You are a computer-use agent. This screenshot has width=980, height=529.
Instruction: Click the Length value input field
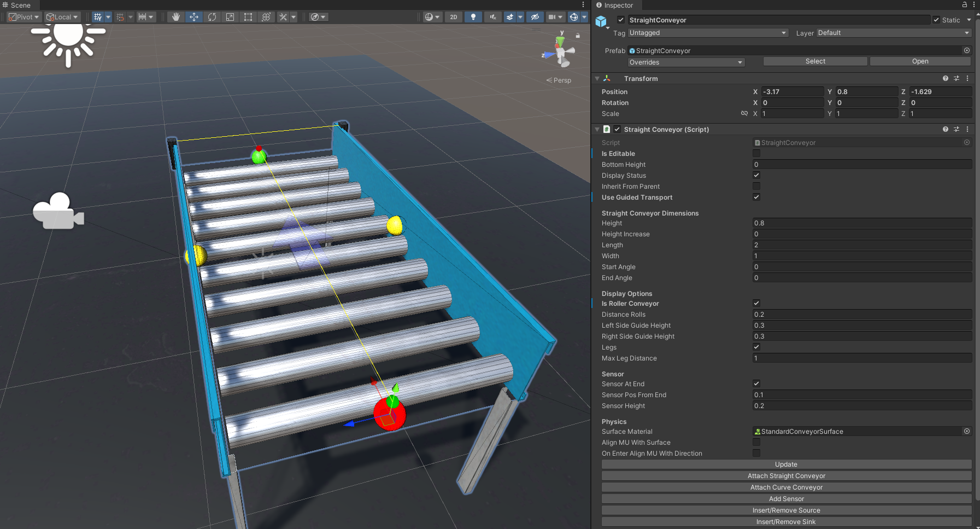[x=861, y=245]
